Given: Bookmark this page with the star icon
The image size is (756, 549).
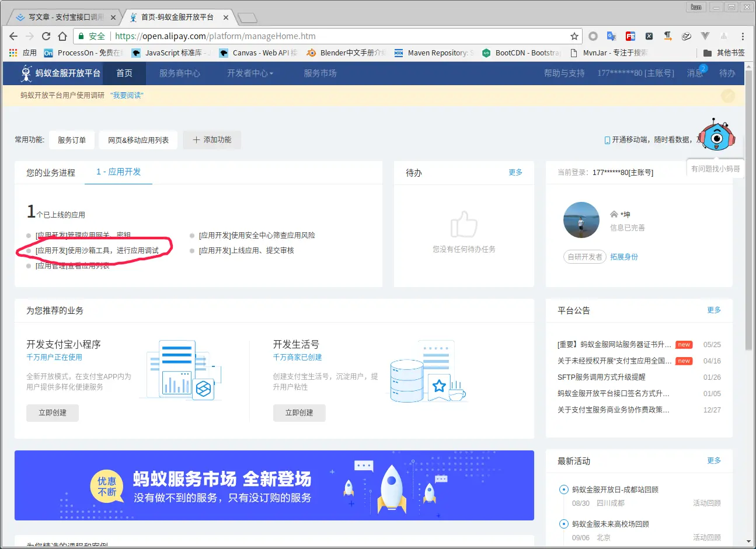Looking at the screenshot, I should pos(574,36).
